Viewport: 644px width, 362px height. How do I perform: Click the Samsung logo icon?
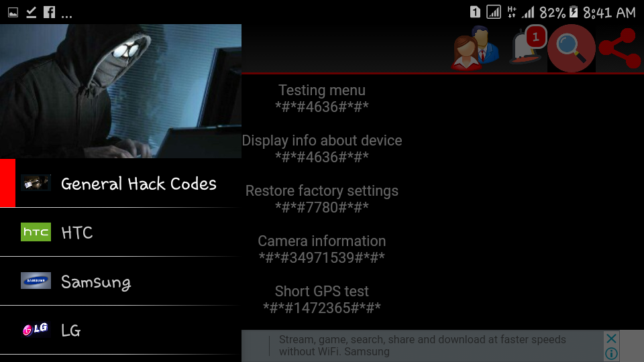click(36, 281)
